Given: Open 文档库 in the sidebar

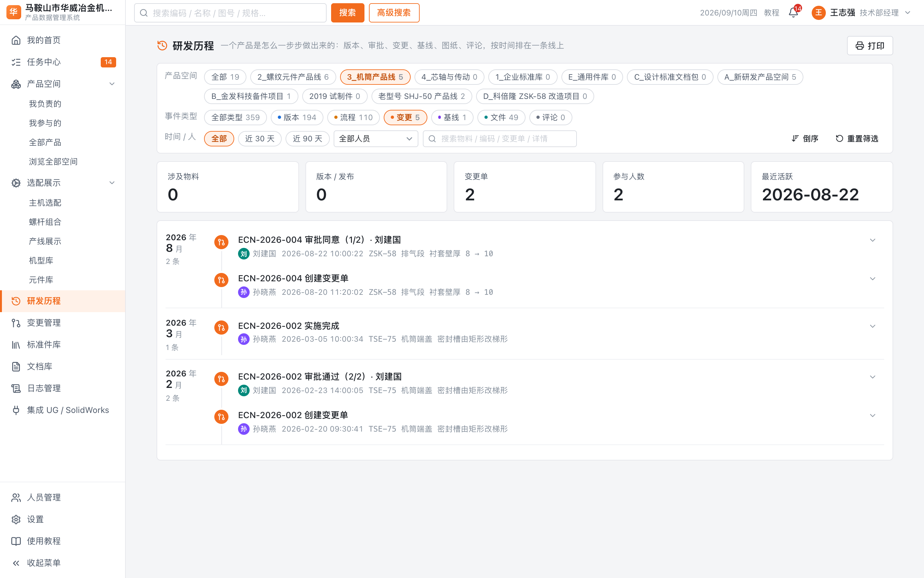Looking at the screenshot, I should coord(63,366).
